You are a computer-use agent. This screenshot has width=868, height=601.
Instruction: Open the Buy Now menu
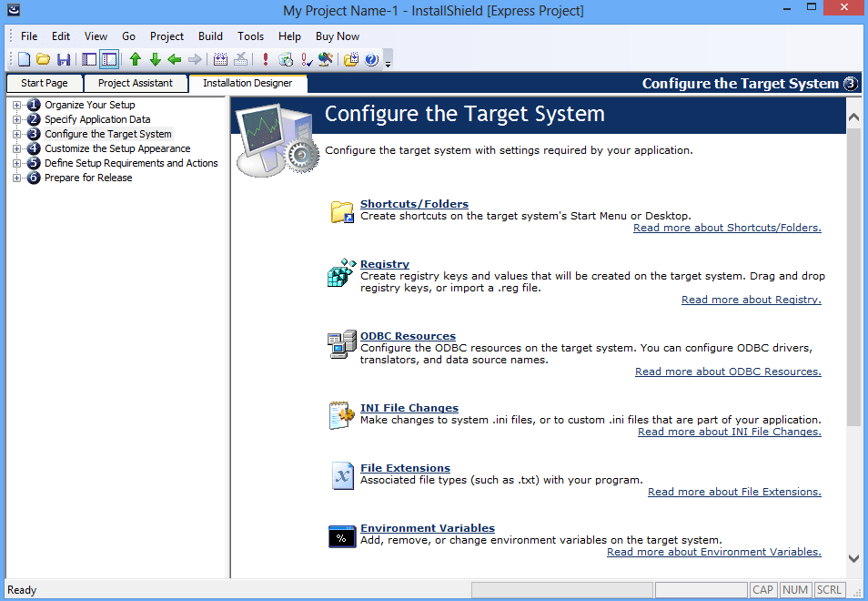(x=338, y=36)
